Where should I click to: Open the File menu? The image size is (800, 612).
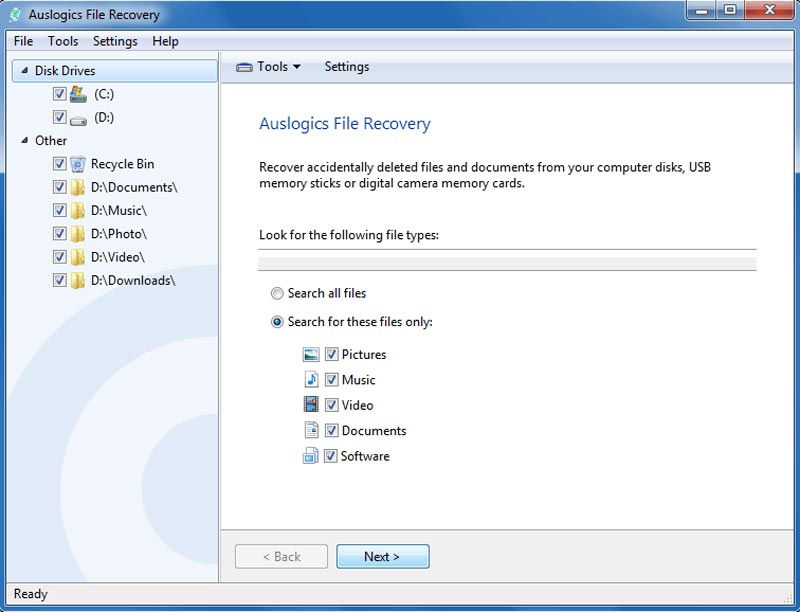tap(23, 41)
